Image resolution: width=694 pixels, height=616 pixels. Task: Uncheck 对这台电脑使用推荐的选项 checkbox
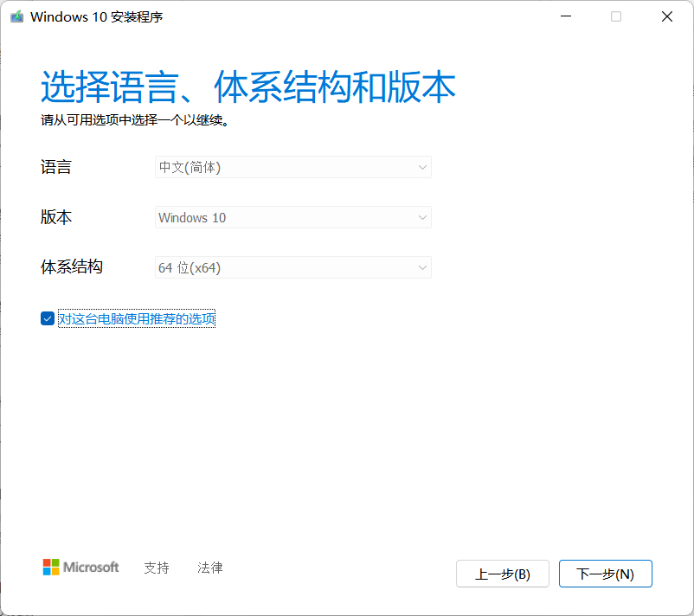click(48, 318)
